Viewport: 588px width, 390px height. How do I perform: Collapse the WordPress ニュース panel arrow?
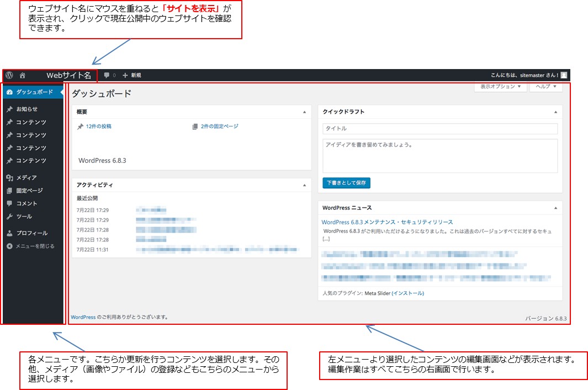556,208
